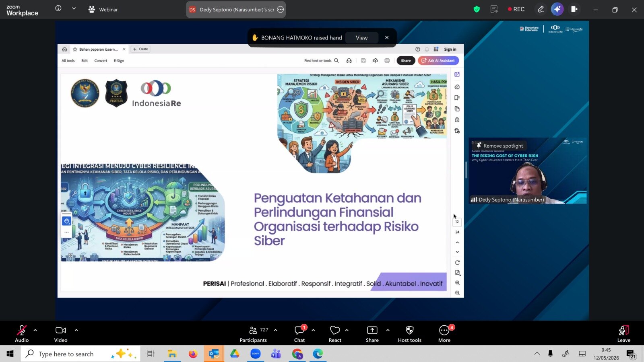Open Host tools shield menu
This screenshot has height=362, width=644.
point(410,333)
